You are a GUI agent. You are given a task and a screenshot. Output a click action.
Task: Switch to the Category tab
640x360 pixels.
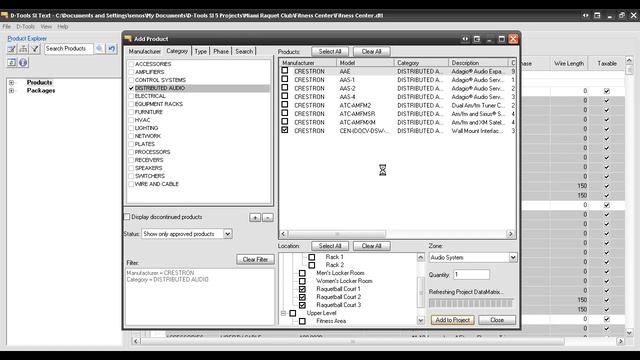point(177,51)
